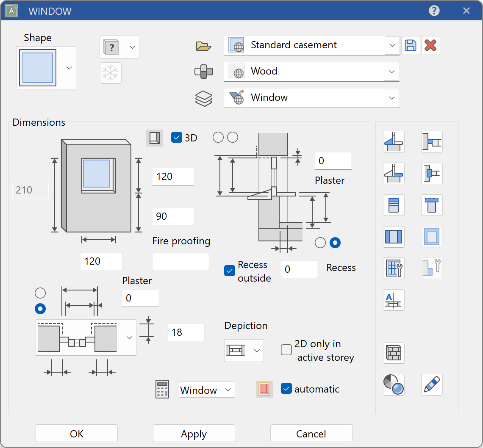Screen dimensions: 483x448
Task: Open the blue-topped lintel icon, third row right
Action: 432,205
